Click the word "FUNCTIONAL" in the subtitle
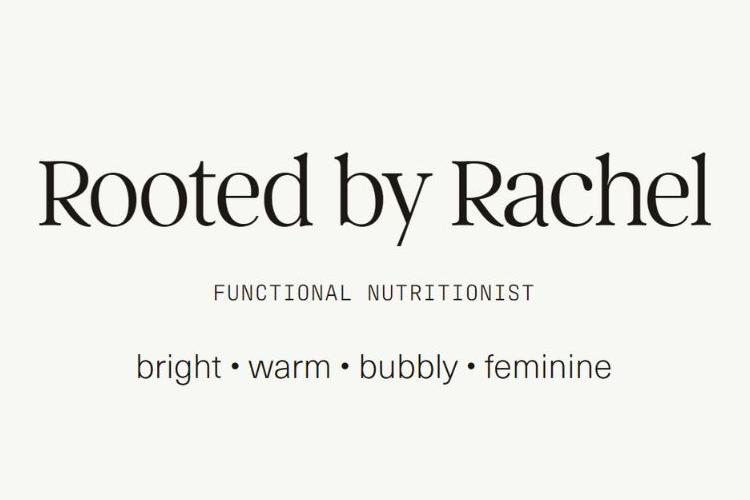This screenshot has width=750, height=500. [282, 293]
